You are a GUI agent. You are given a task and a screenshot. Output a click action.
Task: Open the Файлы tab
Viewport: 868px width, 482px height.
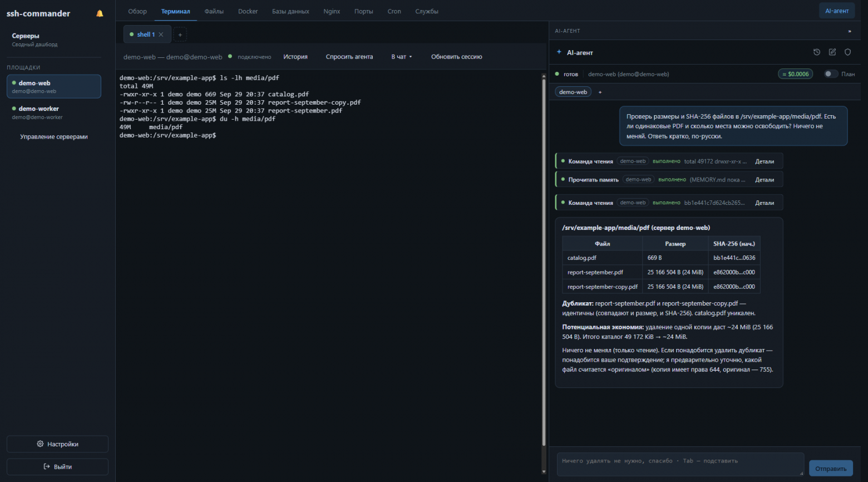(x=214, y=11)
